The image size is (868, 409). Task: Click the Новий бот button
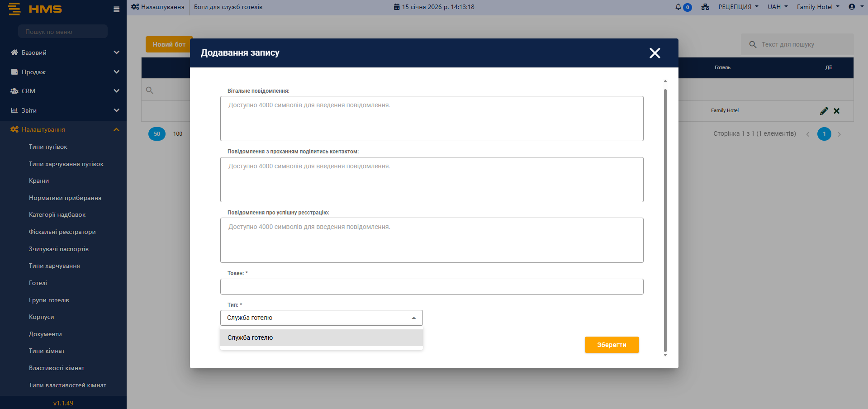(169, 44)
